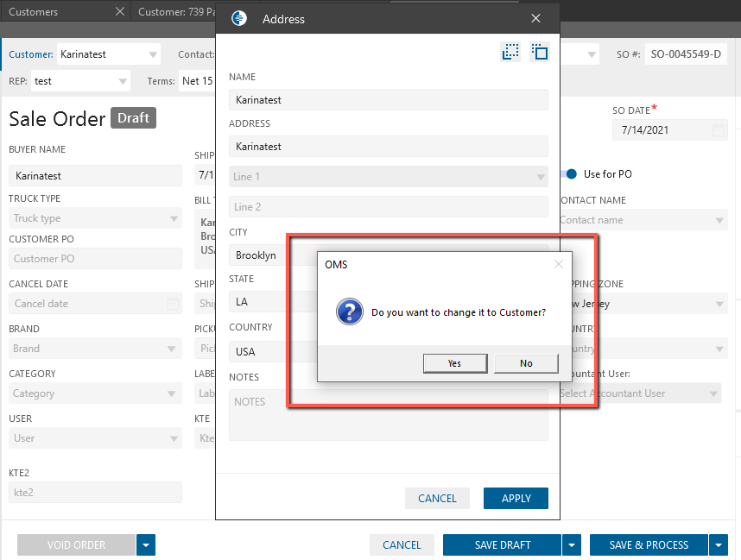This screenshot has width=741, height=560.
Task: Click the ADDRESS field with Karinatest
Action: (x=389, y=147)
